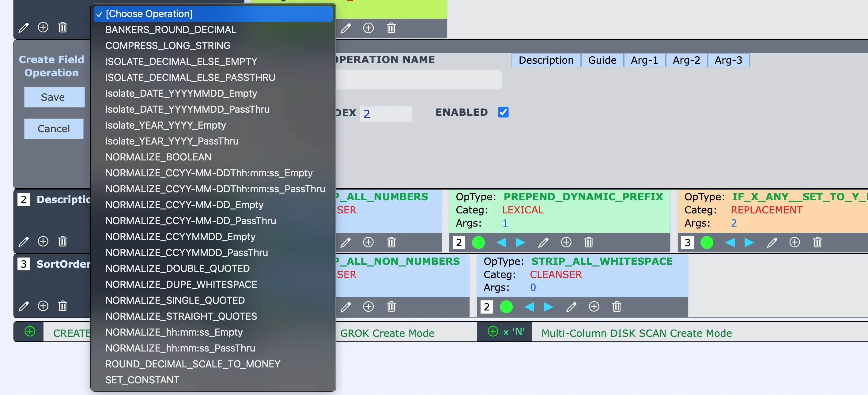Add operation after PREPEND_DYNAMIC_PREFIX with plus icon
This screenshot has height=395, width=868.
pos(566,242)
